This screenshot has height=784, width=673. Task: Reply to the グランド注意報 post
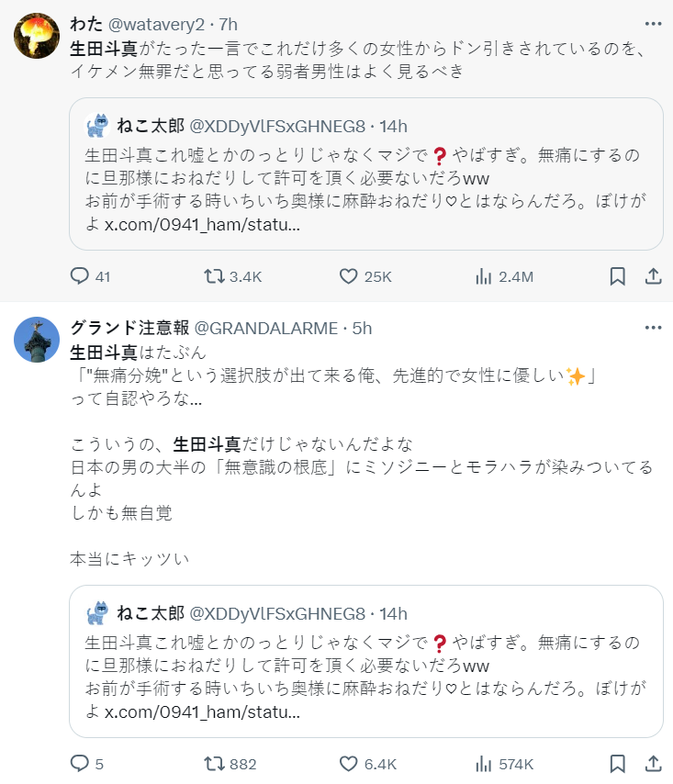click(81, 764)
